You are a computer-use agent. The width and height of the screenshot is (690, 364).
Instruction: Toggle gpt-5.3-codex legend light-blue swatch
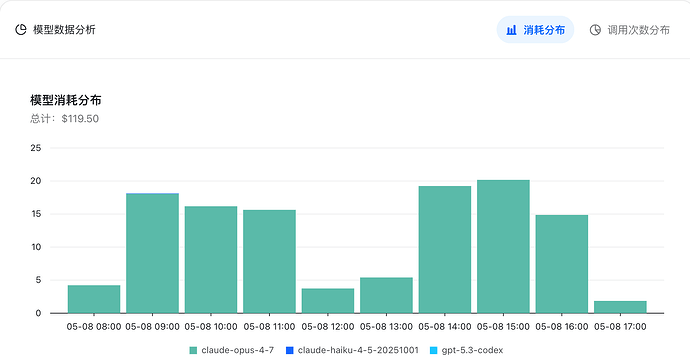433,350
